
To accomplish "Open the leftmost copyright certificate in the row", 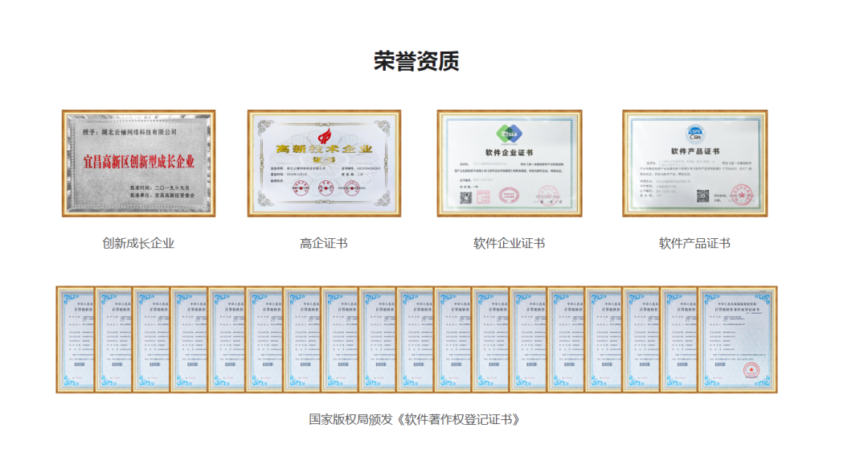I will point(74,340).
